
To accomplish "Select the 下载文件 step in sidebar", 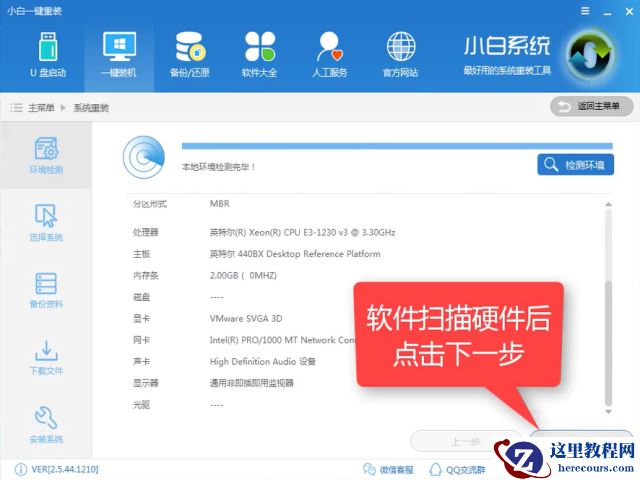I will pyautogui.click(x=46, y=358).
